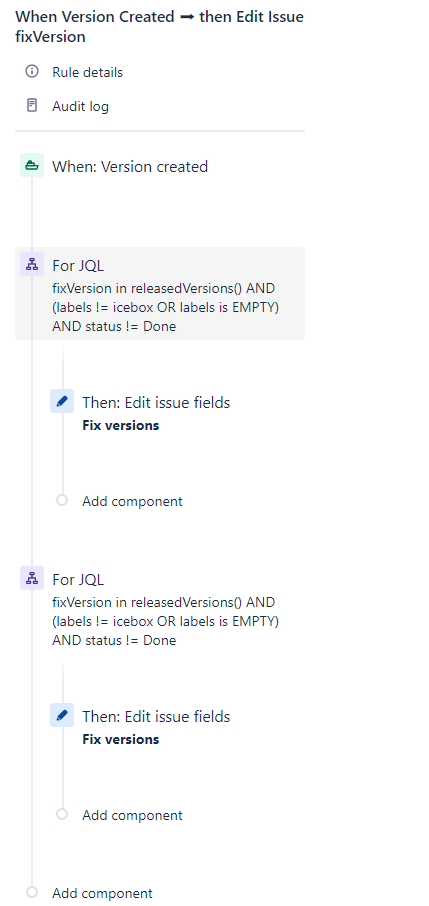Click circle node beside second nested Add component
429x906 pixels.
pos(62,814)
